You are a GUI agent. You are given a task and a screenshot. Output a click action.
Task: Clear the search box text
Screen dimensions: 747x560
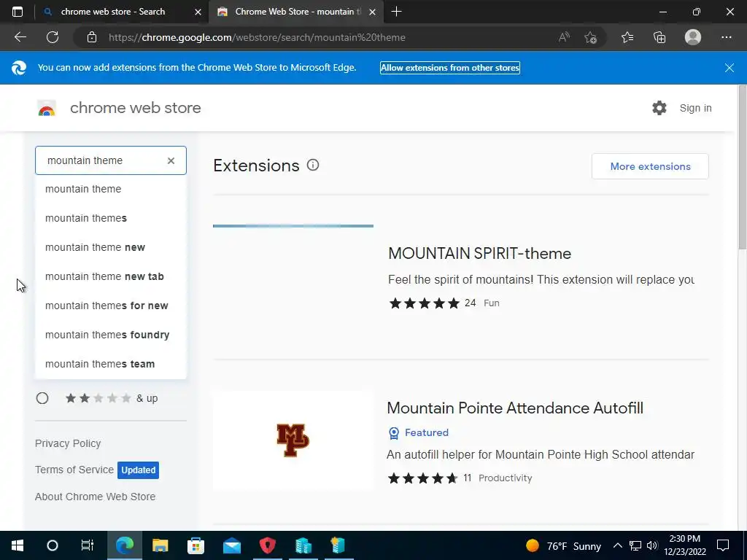[171, 161]
